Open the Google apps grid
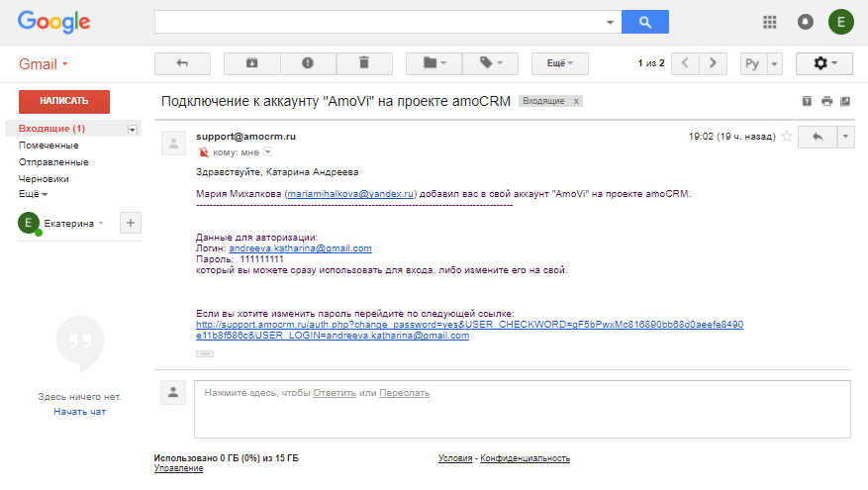868x490 pixels. click(770, 22)
